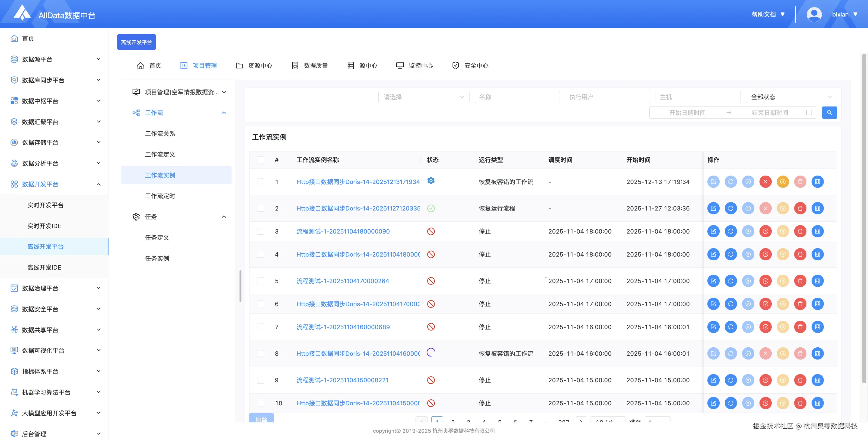Click the blue search button in filter bar
Image resolution: width=868 pixels, height=440 pixels.
click(829, 112)
